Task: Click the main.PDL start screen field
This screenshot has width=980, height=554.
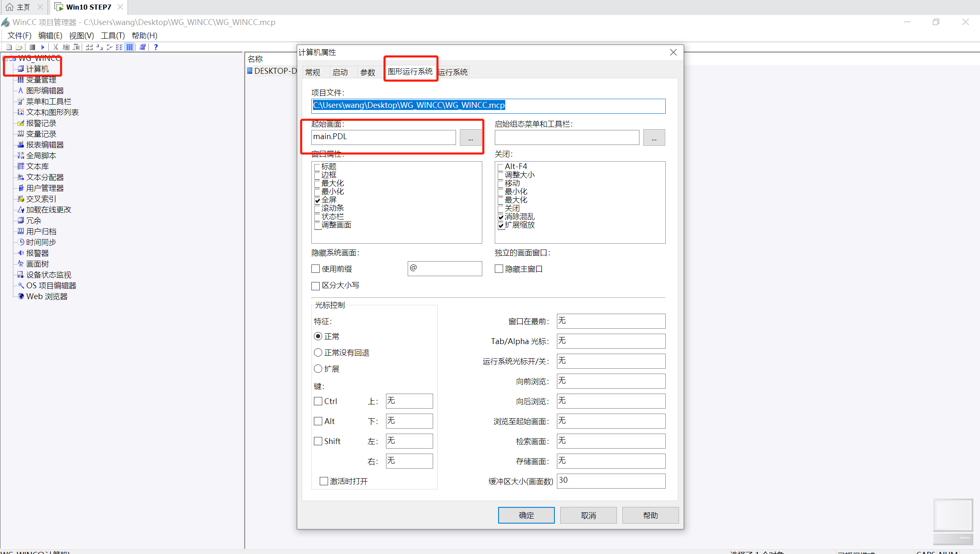Action: [383, 137]
